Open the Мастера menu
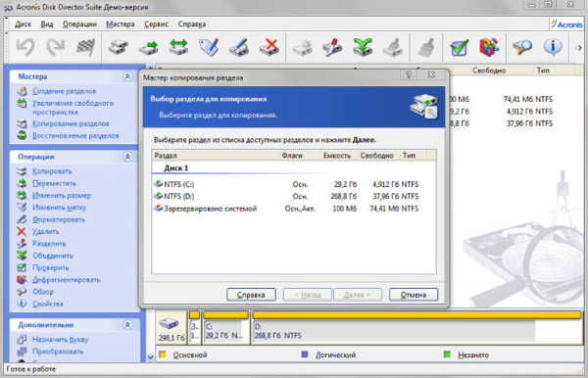 [x=120, y=24]
